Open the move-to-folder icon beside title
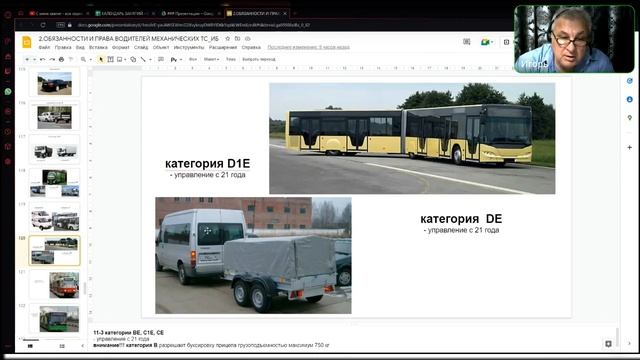640x360 pixels. point(238,39)
